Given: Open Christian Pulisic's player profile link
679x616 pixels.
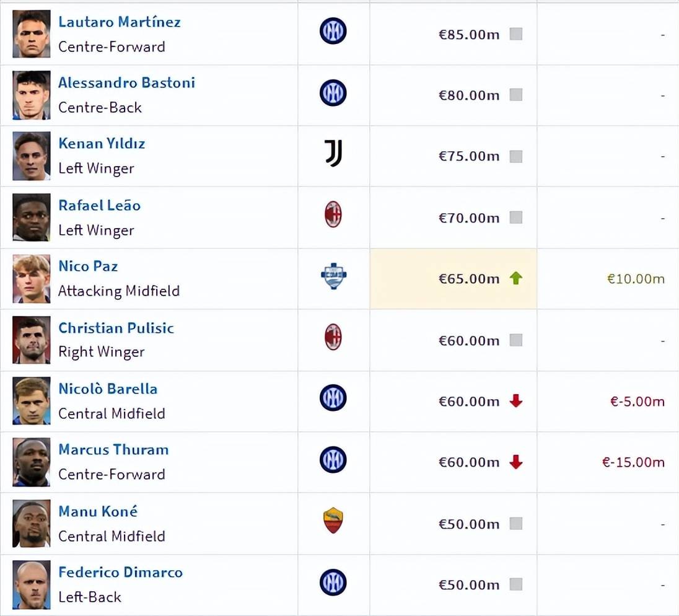Looking at the screenshot, I should pos(116,328).
